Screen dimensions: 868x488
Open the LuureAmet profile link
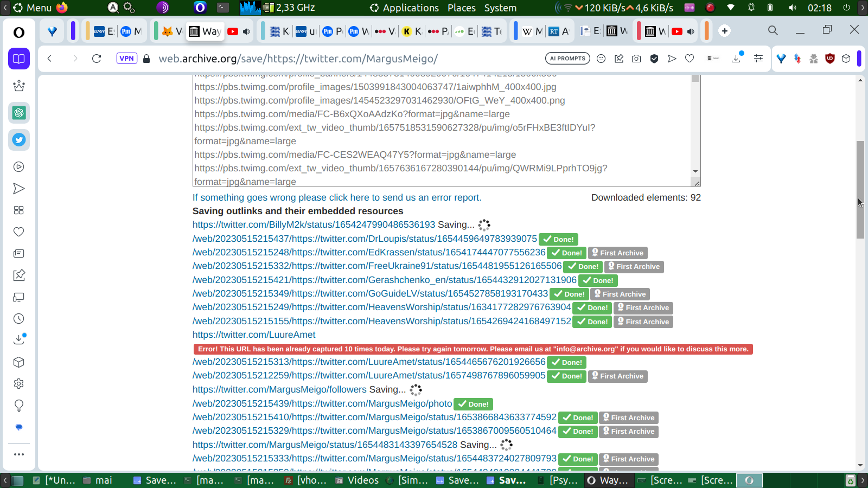click(254, 335)
